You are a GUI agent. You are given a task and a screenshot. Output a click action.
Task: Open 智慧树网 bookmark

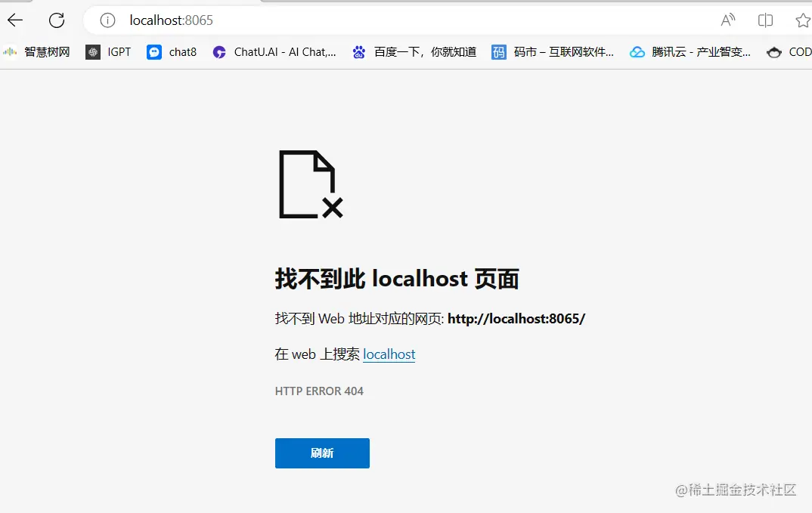[x=36, y=52]
